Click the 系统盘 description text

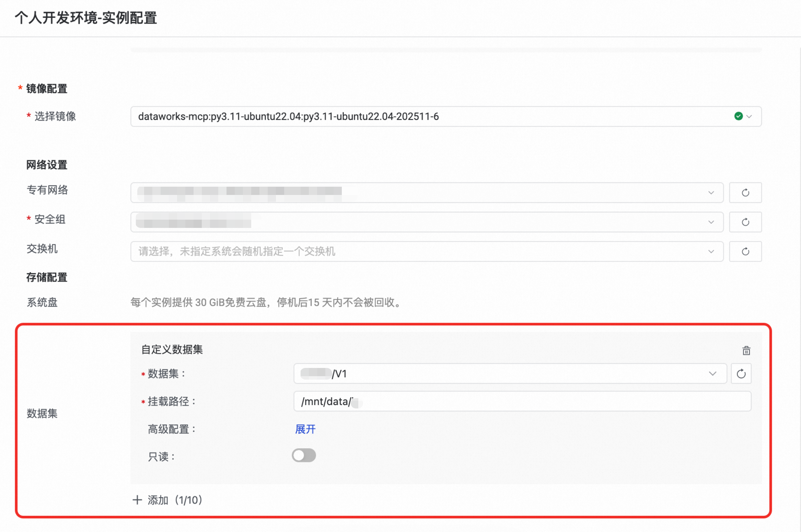point(266,302)
